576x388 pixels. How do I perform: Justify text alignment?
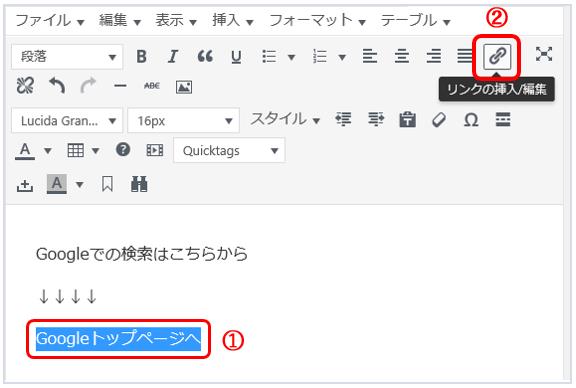tap(465, 57)
